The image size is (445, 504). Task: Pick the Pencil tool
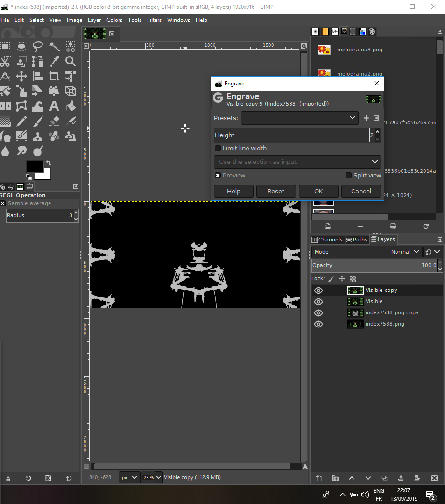[x=21, y=121]
